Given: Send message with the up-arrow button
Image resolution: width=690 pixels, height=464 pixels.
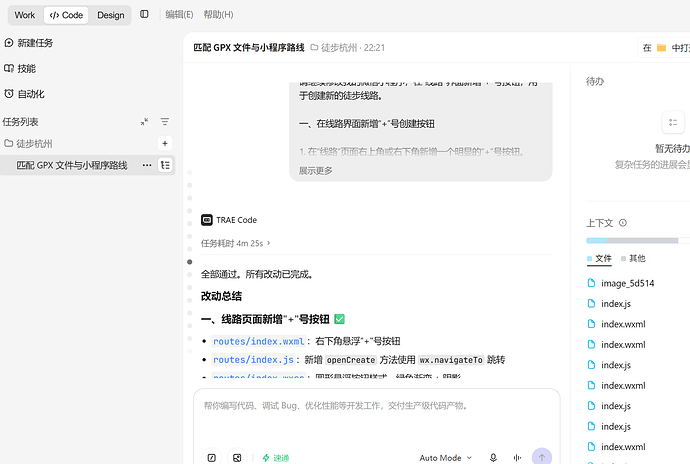Looking at the screenshot, I should (x=542, y=457).
